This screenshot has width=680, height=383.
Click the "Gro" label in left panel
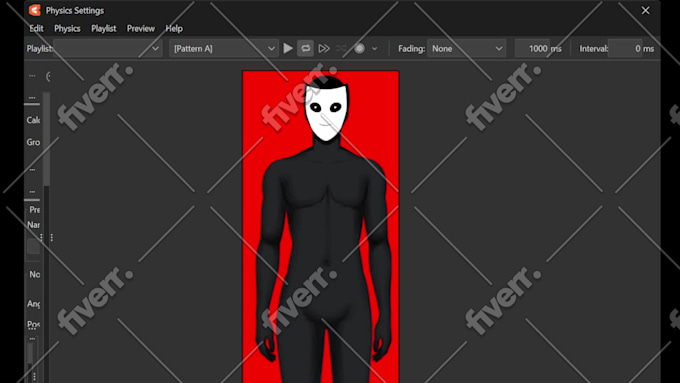tap(33, 142)
